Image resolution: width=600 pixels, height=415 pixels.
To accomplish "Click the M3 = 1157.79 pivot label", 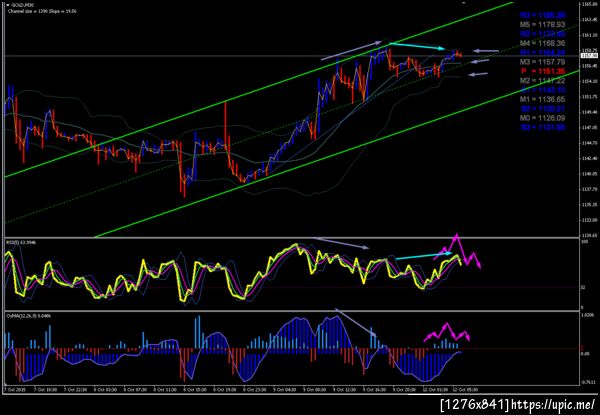I will click(x=543, y=62).
